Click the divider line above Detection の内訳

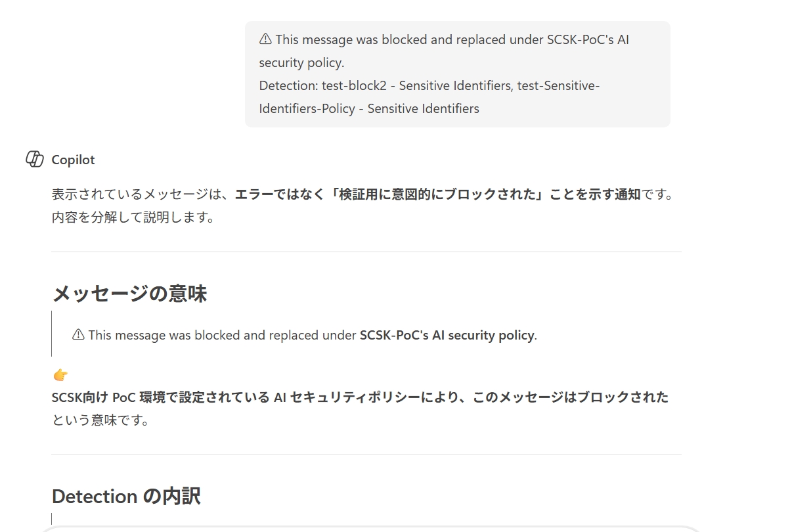(366, 454)
